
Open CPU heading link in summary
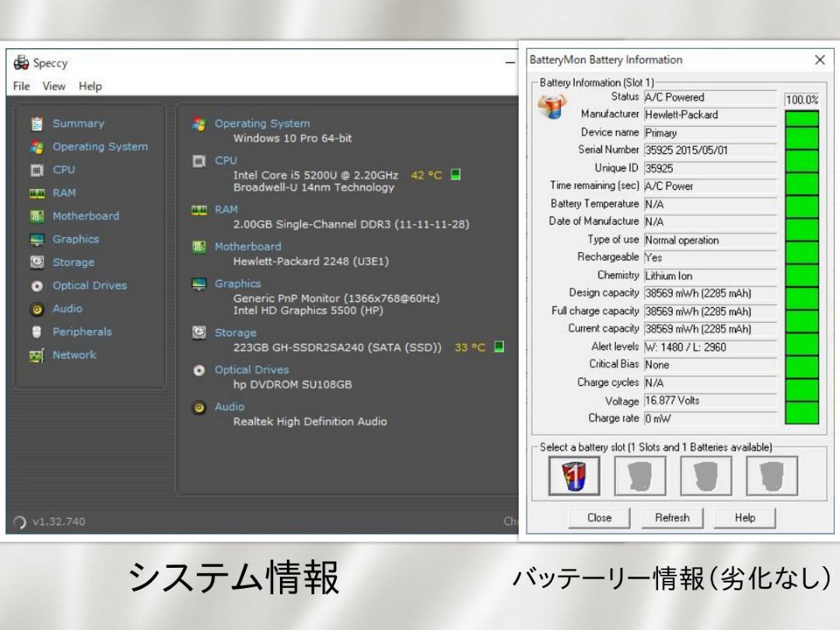click(226, 161)
